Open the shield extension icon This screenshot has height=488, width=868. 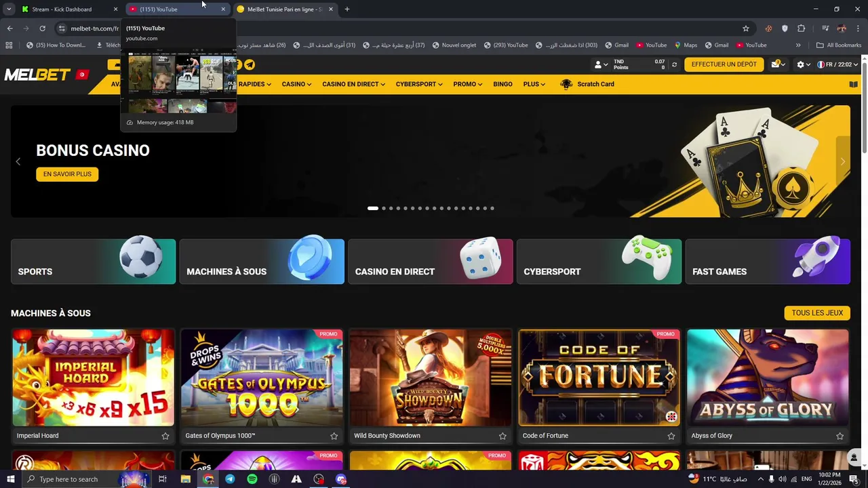click(785, 28)
